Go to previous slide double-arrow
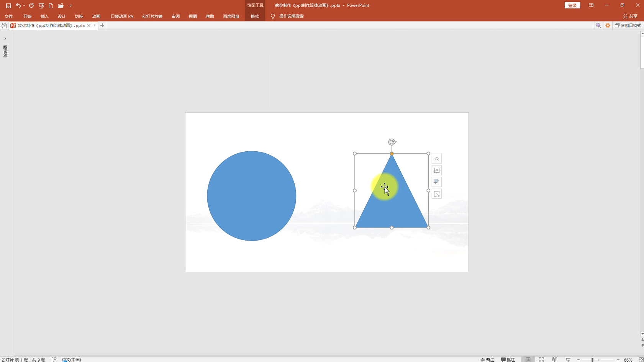The height and width of the screenshot is (362, 644). coord(642,340)
